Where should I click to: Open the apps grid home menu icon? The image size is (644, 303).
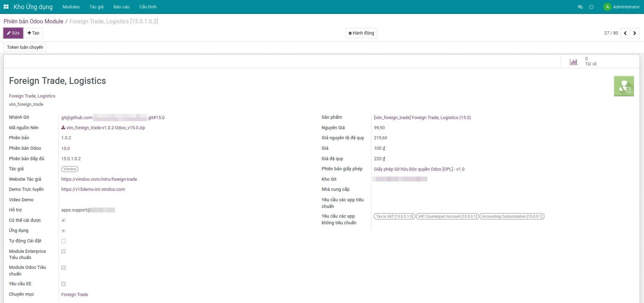coord(6,7)
